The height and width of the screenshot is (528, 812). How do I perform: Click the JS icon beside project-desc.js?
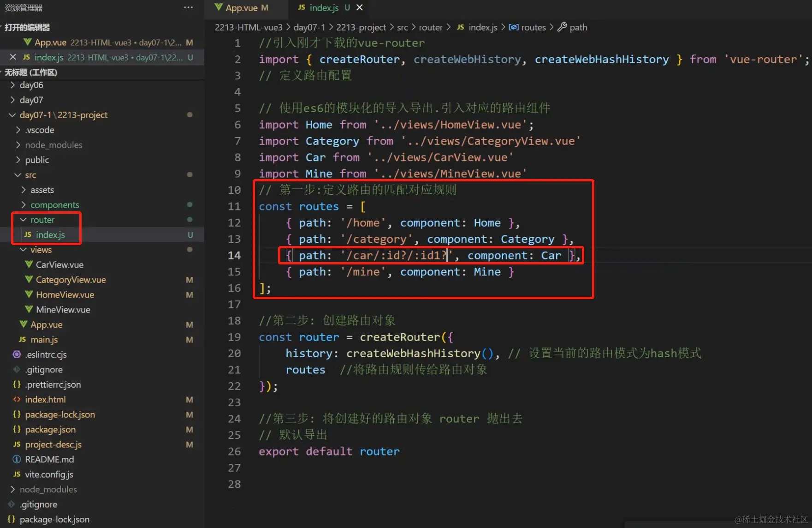point(17,444)
